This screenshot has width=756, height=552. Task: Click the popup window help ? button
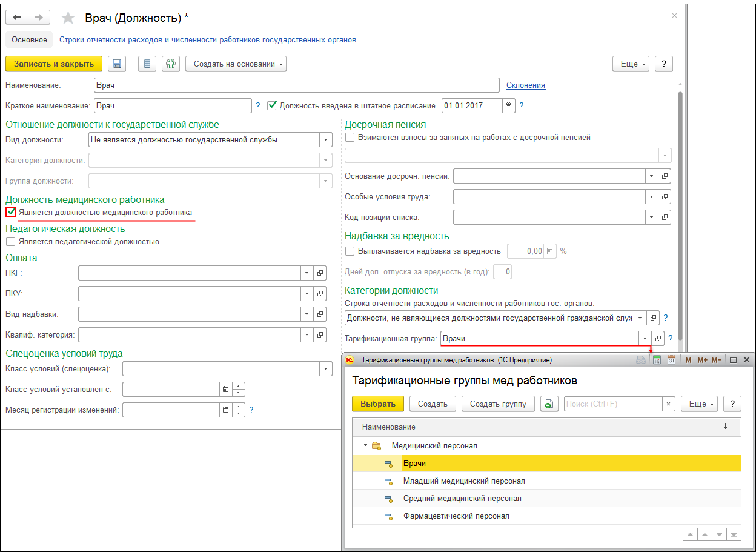point(732,404)
